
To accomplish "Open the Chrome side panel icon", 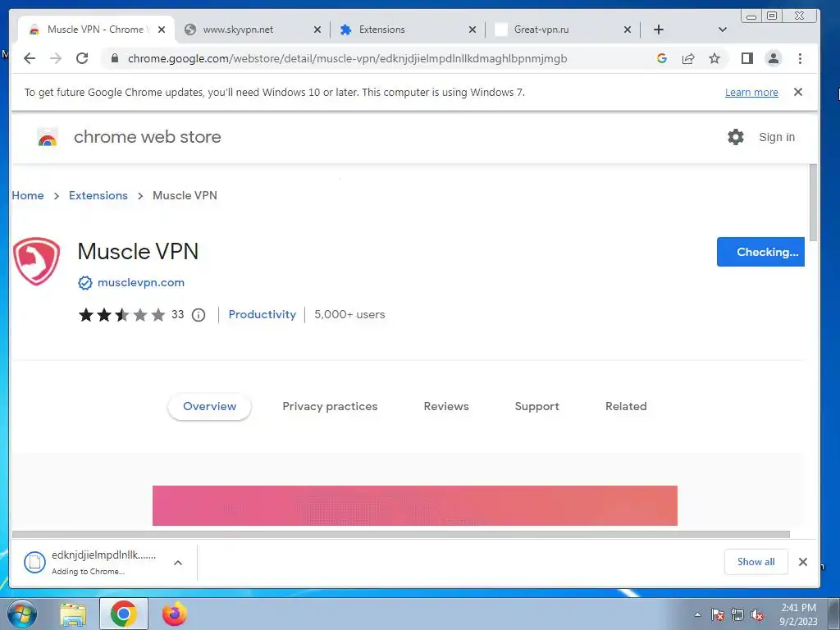I will pyautogui.click(x=746, y=58).
